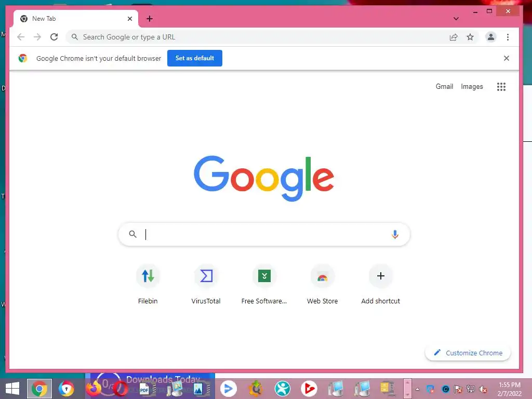Viewport: 532px width, 399px height.
Task: Open the Filebin shortcut
Action: [148, 284]
